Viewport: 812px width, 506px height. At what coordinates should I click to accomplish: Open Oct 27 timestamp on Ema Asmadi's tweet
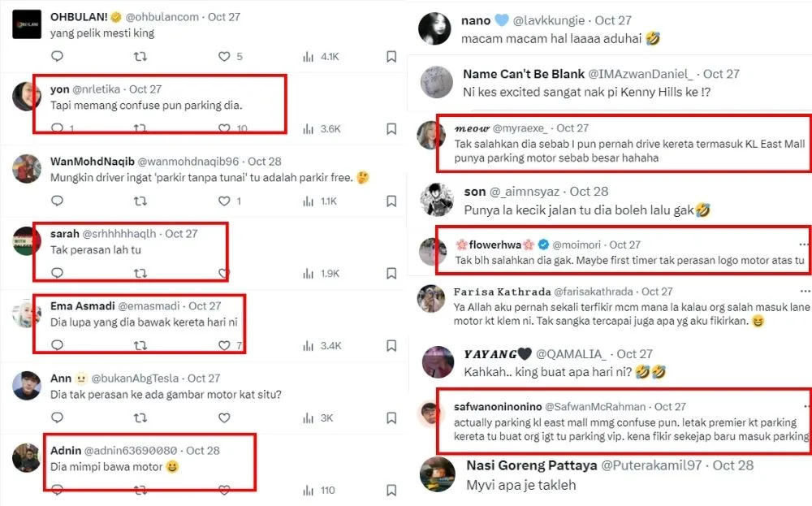click(x=205, y=306)
